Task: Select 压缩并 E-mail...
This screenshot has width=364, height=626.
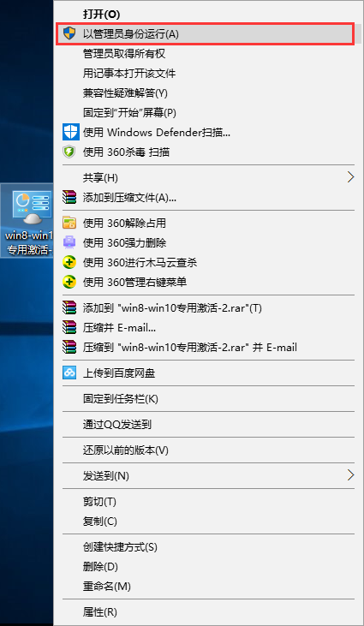Action: click(119, 328)
